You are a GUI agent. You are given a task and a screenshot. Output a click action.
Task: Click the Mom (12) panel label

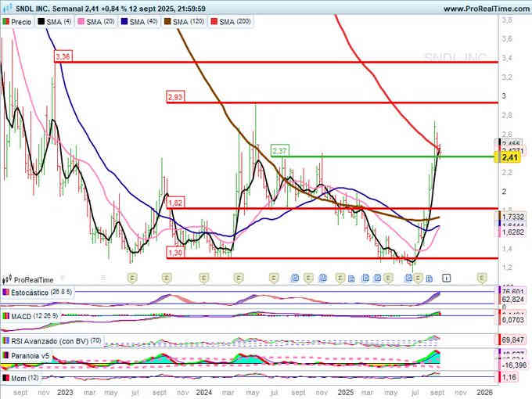[25, 378]
